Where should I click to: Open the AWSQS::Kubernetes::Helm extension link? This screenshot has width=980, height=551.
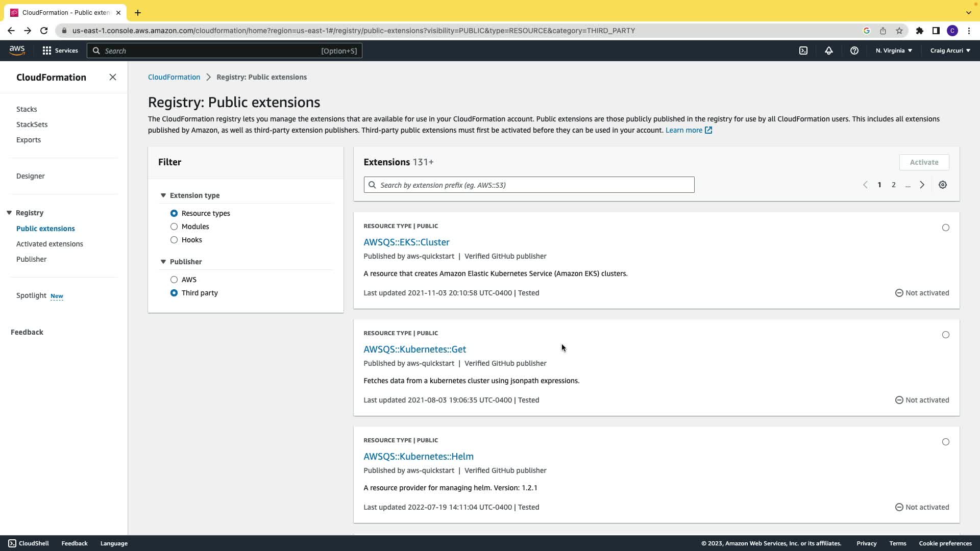[418, 456]
